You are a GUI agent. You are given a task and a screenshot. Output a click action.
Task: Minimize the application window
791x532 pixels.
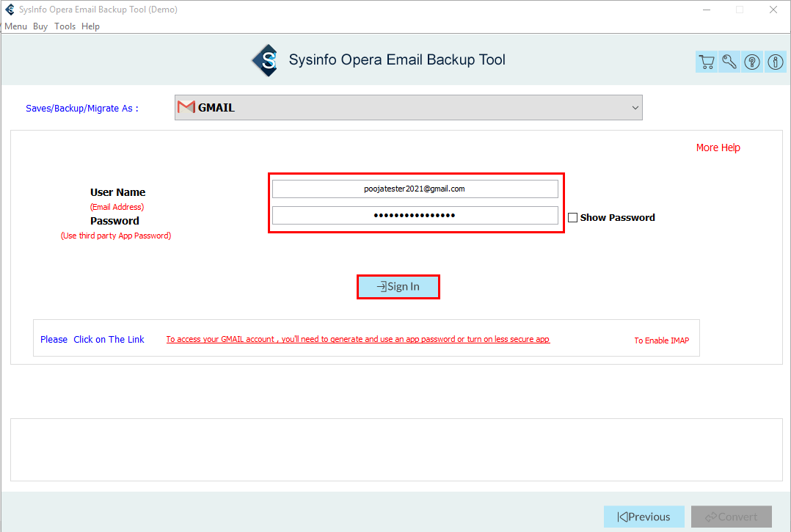tap(707, 10)
